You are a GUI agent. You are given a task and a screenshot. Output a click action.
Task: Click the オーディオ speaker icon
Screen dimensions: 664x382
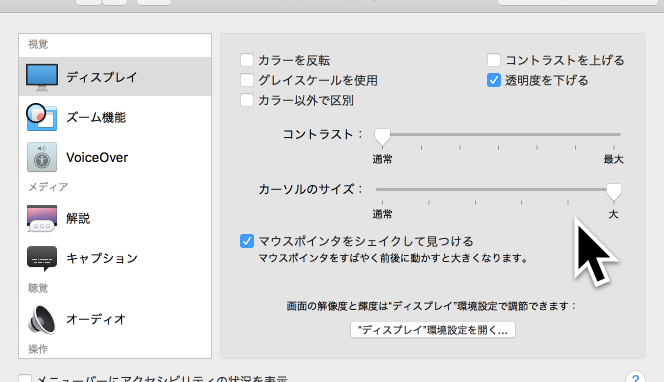pos(42,319)
